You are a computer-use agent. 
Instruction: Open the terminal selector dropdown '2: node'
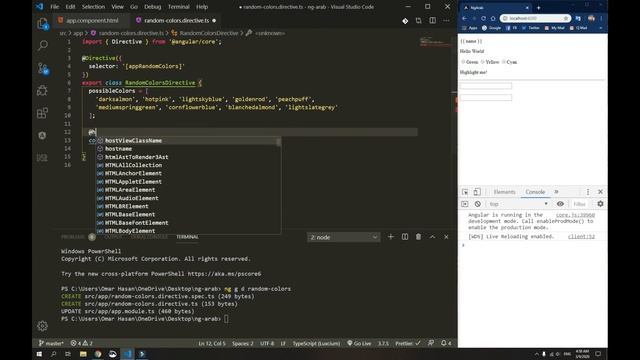tap(343, 237)
